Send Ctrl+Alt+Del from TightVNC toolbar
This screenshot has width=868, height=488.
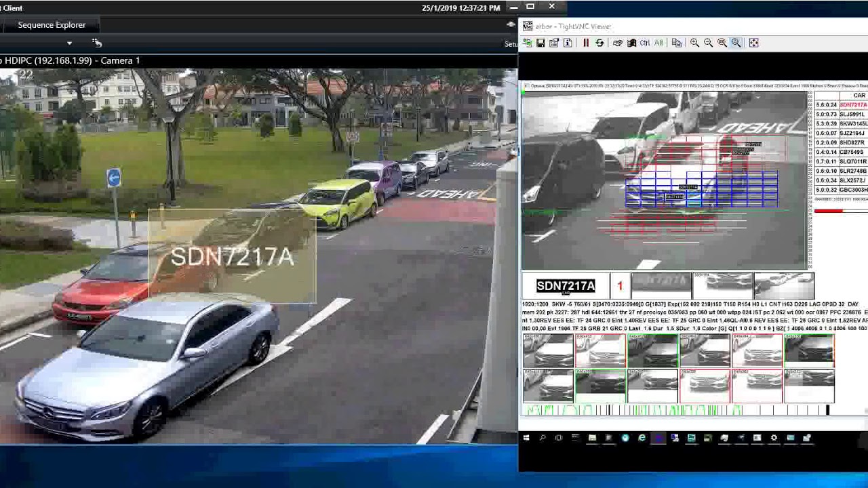(617, 43)
